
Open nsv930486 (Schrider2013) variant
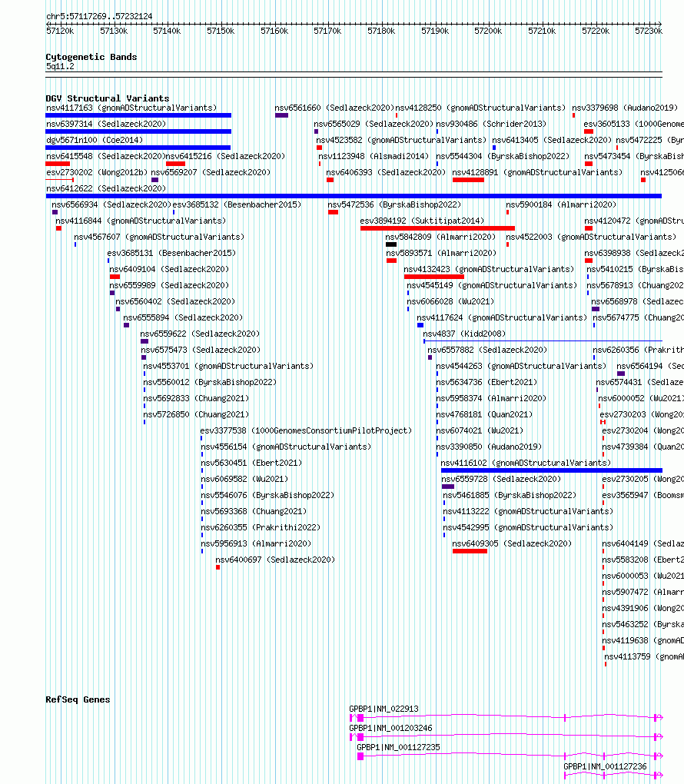point(491,124)
